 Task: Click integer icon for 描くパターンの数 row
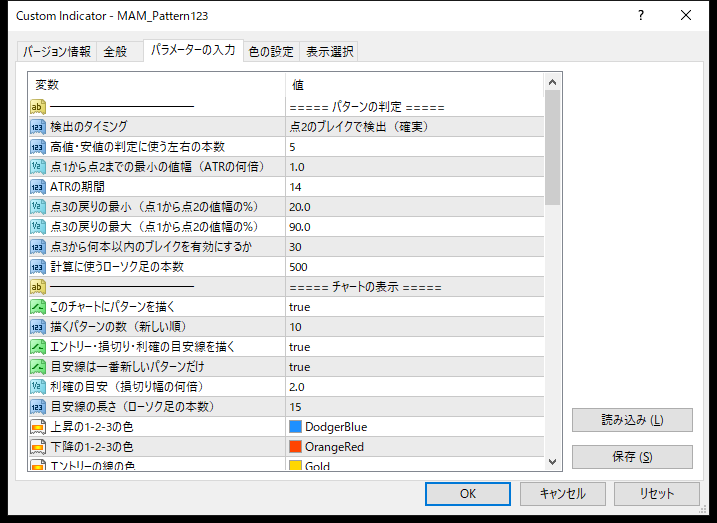(38, 327)
